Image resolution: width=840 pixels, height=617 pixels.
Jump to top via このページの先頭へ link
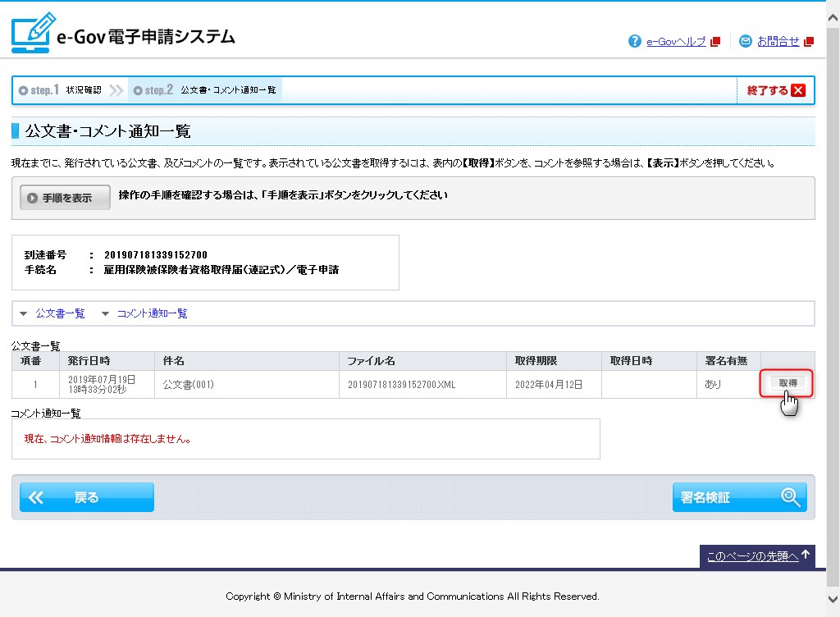(x=752, y=556)
